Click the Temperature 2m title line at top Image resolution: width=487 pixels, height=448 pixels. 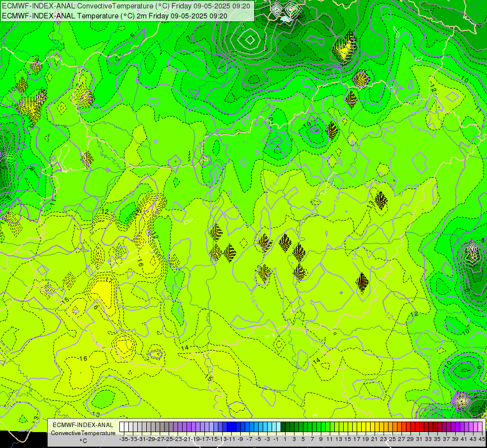click(114, 16)
